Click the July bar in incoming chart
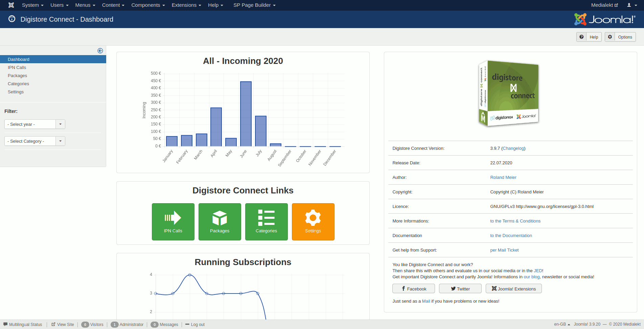The width and height of the screenshot is (644, 329). (261, 131)
